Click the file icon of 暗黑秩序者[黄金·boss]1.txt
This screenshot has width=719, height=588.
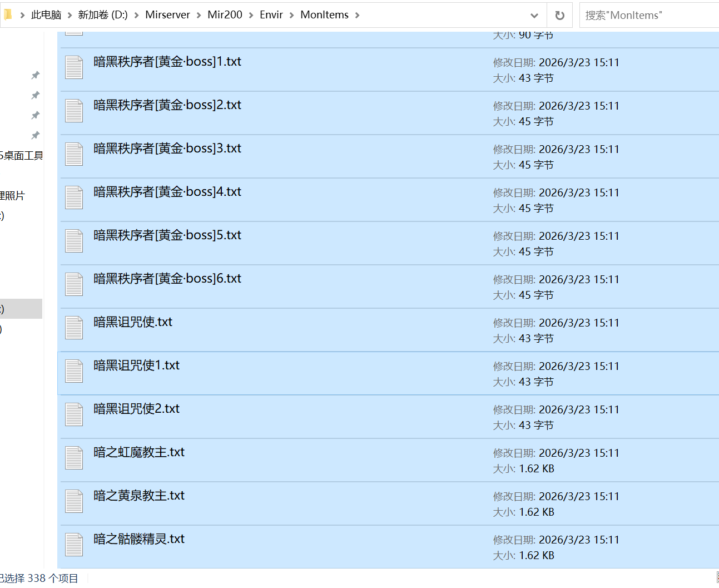click(x=74, y=68)
